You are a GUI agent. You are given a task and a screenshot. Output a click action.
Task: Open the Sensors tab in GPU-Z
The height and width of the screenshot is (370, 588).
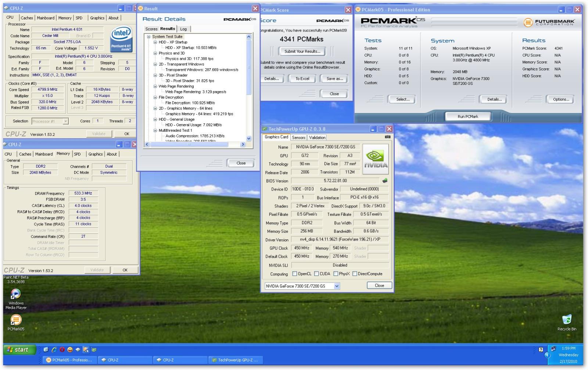[x=299, y=138]
